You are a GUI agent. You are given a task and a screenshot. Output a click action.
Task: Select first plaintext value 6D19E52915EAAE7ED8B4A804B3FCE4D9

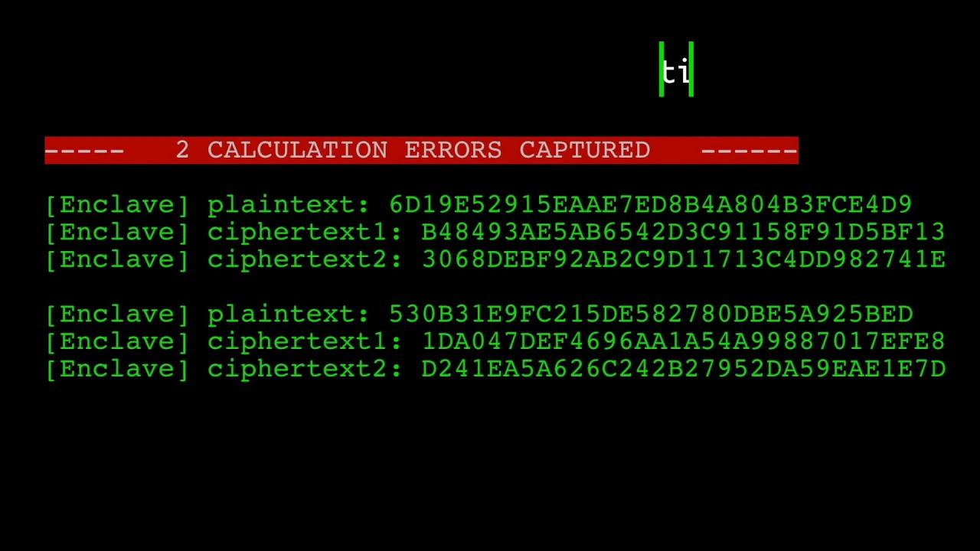[651, 204]
